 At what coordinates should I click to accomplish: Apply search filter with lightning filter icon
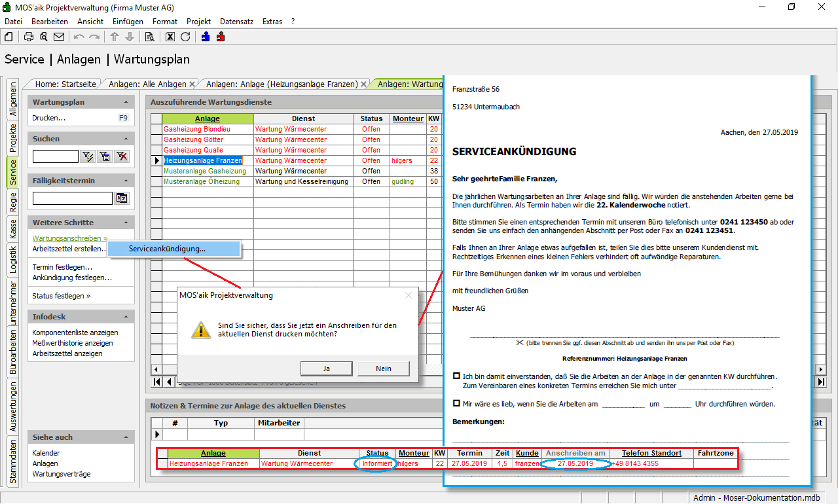pyautogui.click(x=88, y=156)
